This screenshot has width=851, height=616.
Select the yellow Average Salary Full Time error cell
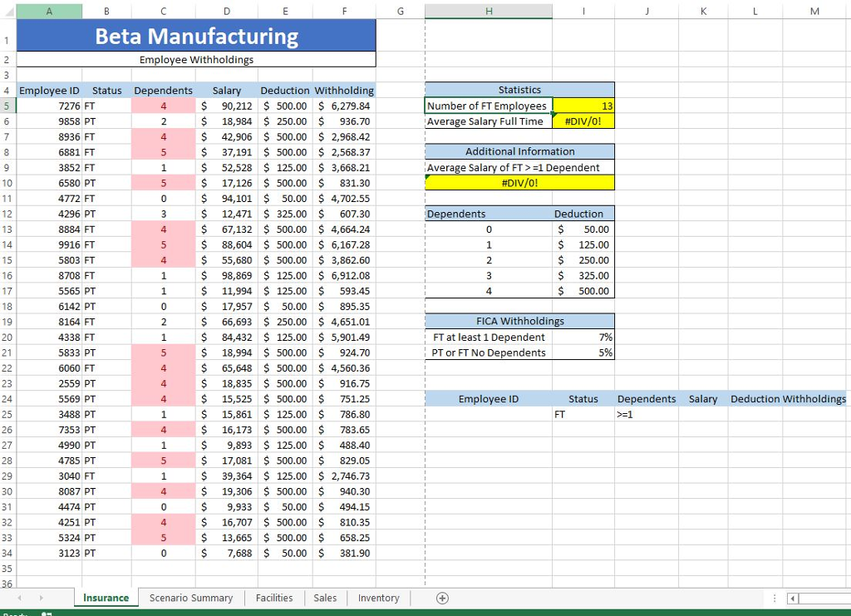(583, 121)
